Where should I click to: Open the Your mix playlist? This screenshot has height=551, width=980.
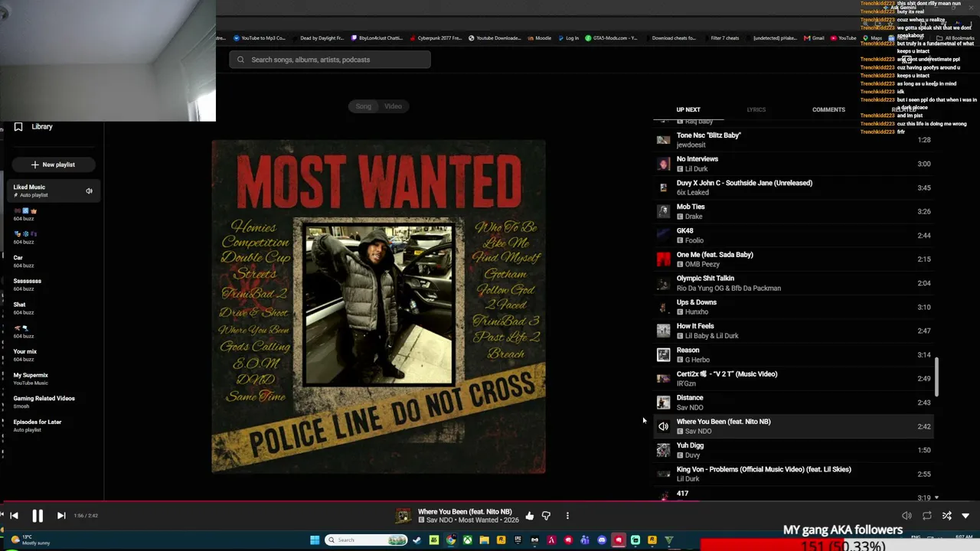(53, 355)
